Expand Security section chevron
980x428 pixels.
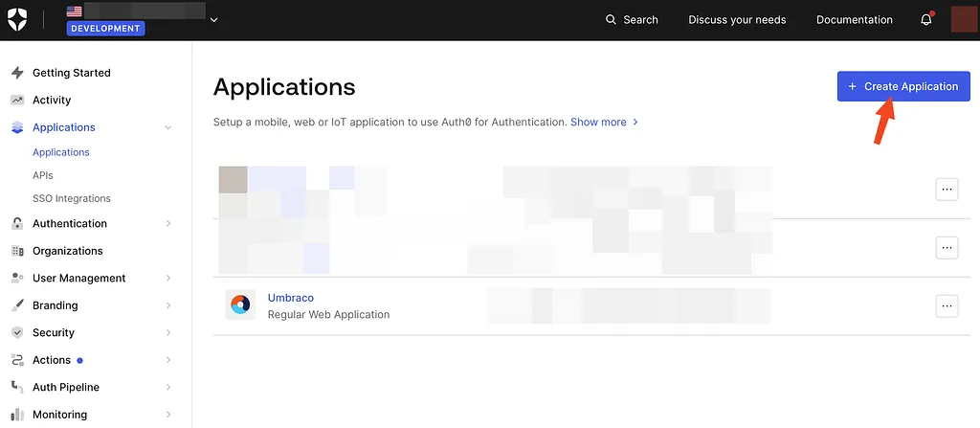point(168,333)
